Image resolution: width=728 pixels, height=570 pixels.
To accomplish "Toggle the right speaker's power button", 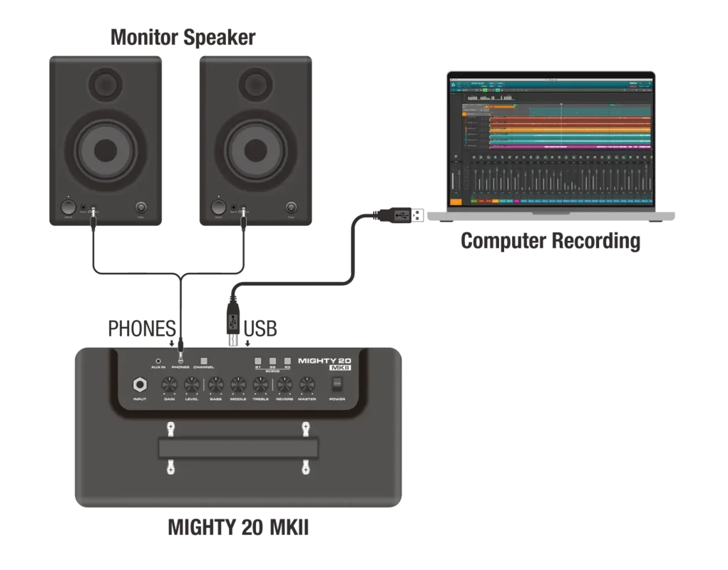I will [x=291, y=207].
